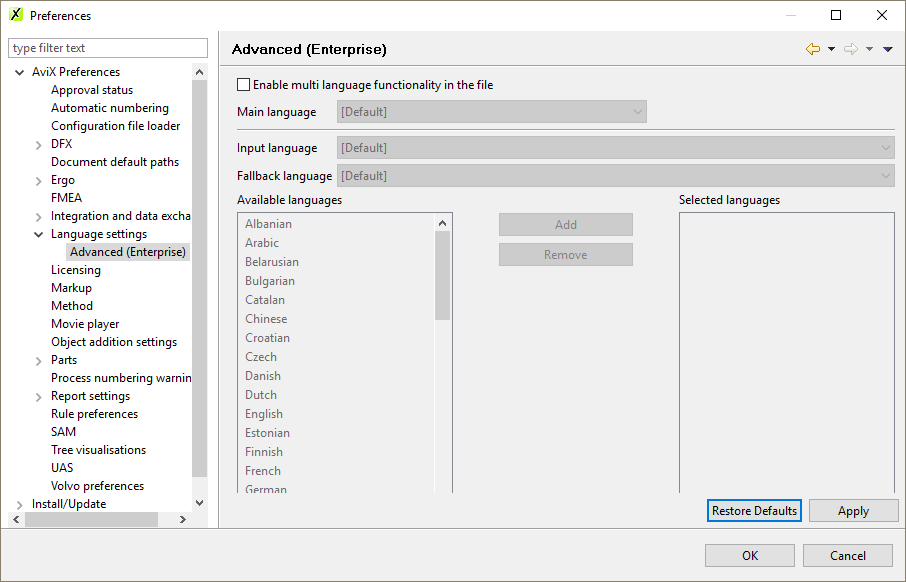The image size is (906, 582).
Task: Select Chinese in Available languages list
Action: (266, 319)
